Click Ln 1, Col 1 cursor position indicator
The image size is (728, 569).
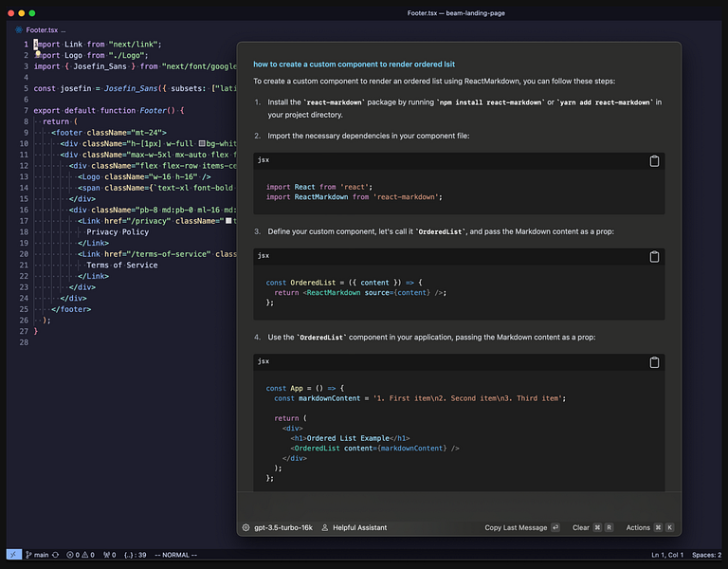[667, 555]
